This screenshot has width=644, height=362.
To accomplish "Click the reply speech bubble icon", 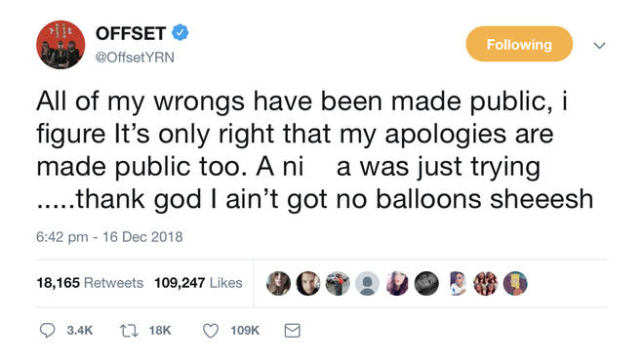I will 47,331.
